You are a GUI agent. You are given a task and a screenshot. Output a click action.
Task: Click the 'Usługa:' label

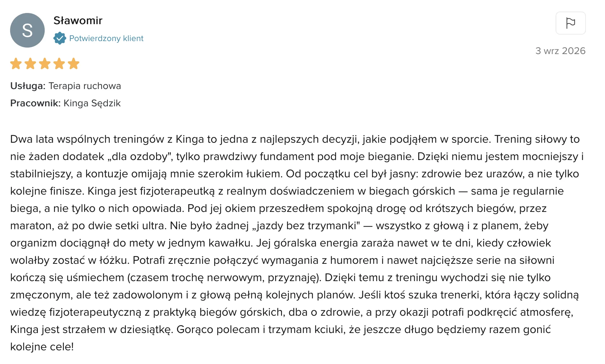pyautogui.click(x=28, y=86)
